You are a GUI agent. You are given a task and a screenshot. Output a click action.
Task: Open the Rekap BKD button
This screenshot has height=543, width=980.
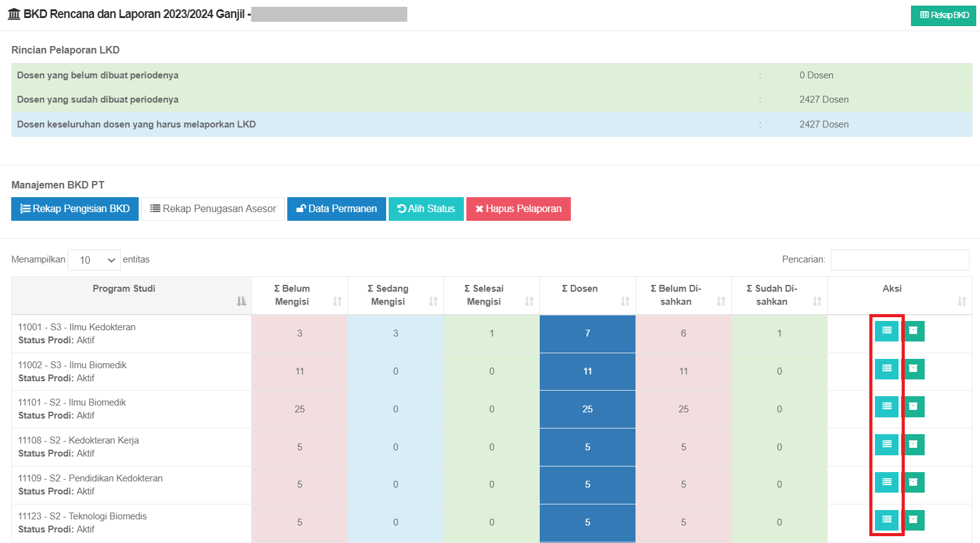click(x=943, y=16)
